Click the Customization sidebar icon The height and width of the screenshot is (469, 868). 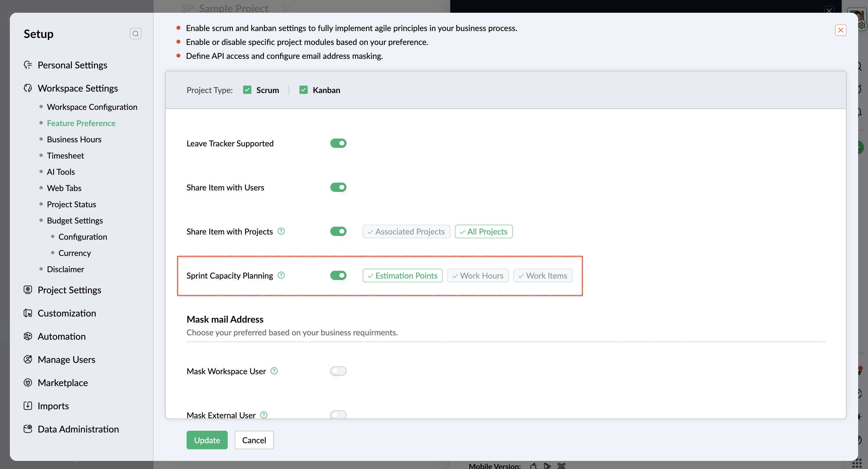pyautogui.click(x=28, y=313)
